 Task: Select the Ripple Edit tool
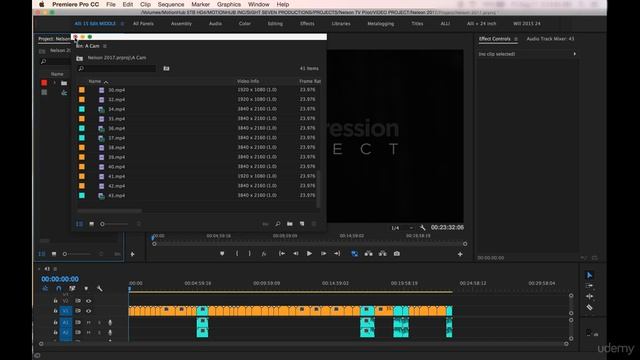tap(589, 296)
